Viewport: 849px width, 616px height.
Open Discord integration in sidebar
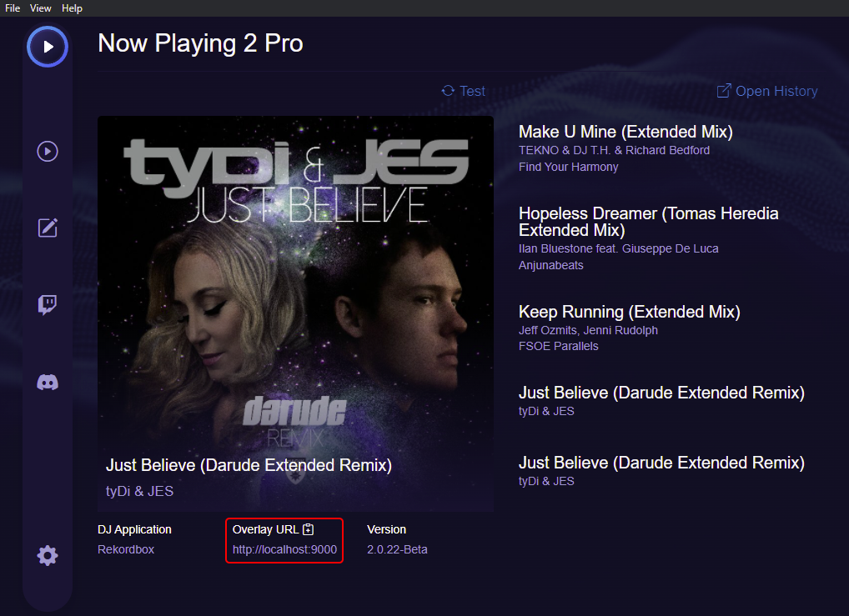click(x=48, y=382)
